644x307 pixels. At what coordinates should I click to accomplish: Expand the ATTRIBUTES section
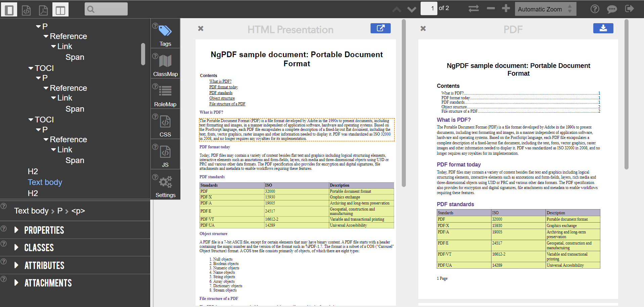44,266
